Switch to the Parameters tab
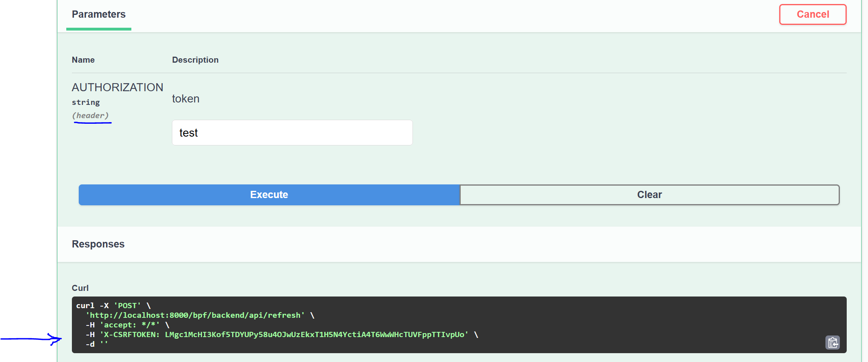This screenshot has width=868, height=362. tap(98, 14)
